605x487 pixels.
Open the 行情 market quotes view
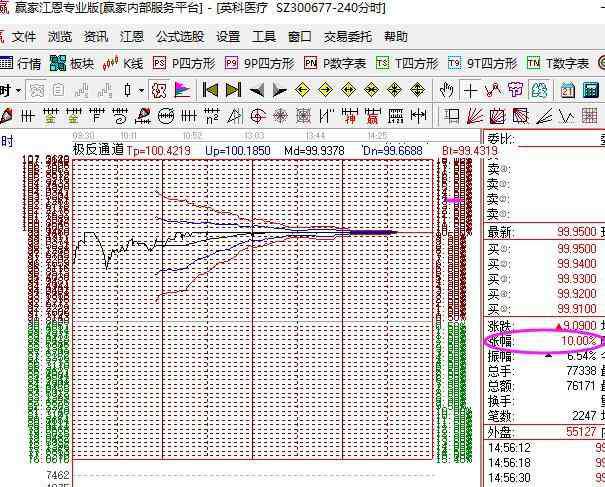[x=22, y=63]
